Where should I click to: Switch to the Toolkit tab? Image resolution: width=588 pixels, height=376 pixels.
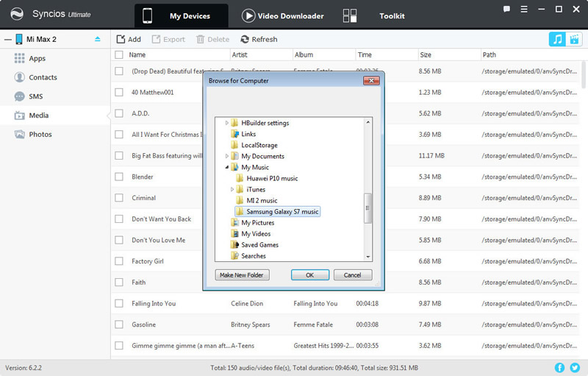[x=375, y=15]
